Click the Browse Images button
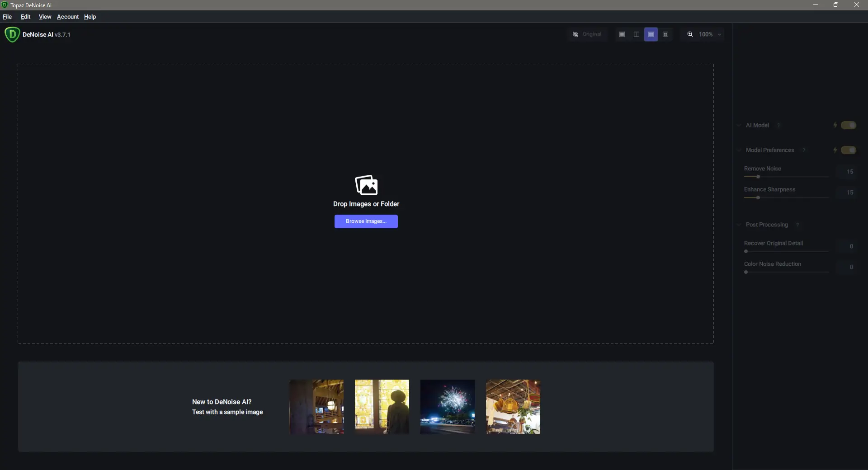Viewport: 868px width, 470px height. 366,221
